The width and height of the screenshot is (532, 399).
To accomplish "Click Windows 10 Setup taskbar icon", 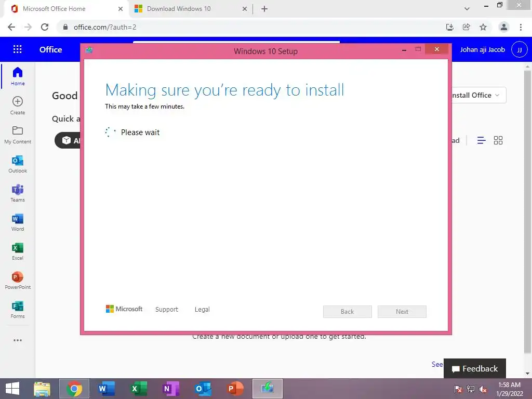I will pyautogui.click(x=268, y=389).
